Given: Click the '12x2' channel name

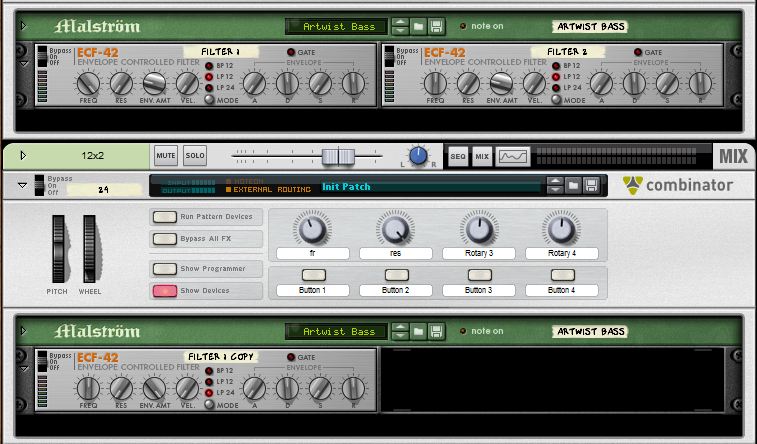Looking at the screenshot, I should point(92,155).
